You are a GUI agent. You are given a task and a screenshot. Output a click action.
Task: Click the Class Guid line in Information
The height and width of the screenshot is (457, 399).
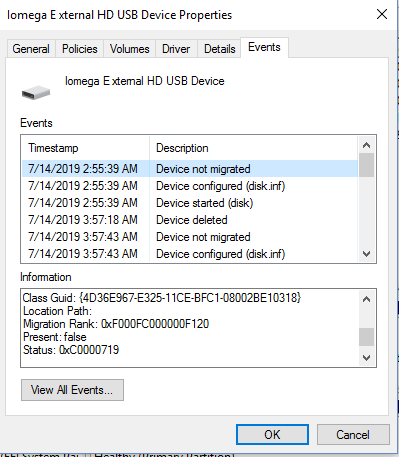click(162, 297)
